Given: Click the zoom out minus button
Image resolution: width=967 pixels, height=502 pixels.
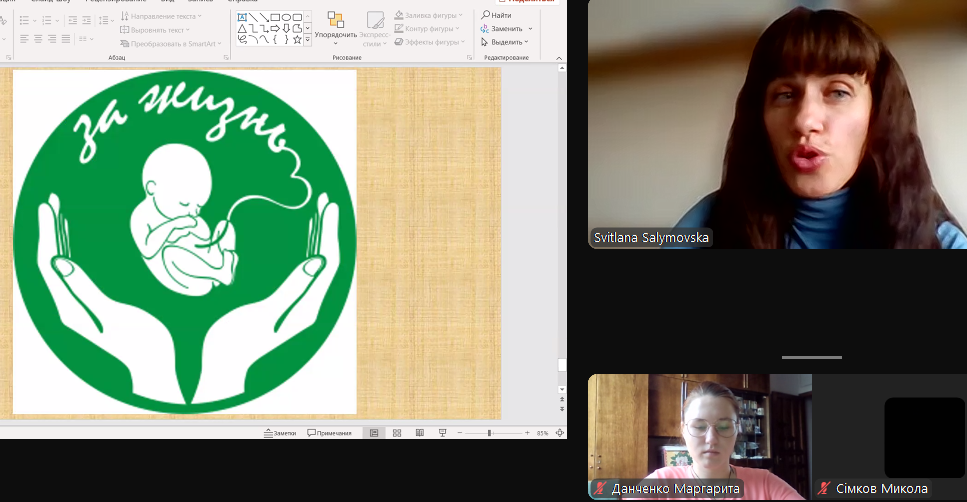Looking at the screenshot, I should 459,433.
